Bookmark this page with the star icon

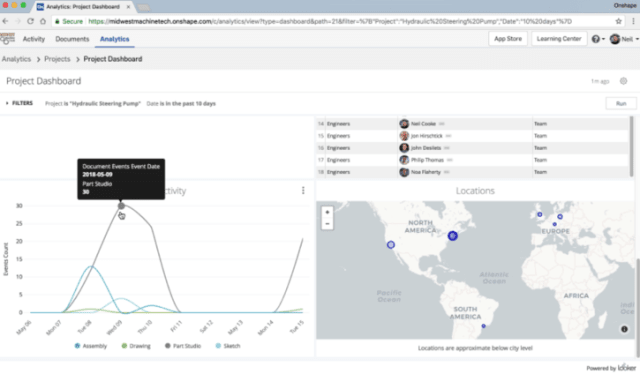(x=618, y=21)
